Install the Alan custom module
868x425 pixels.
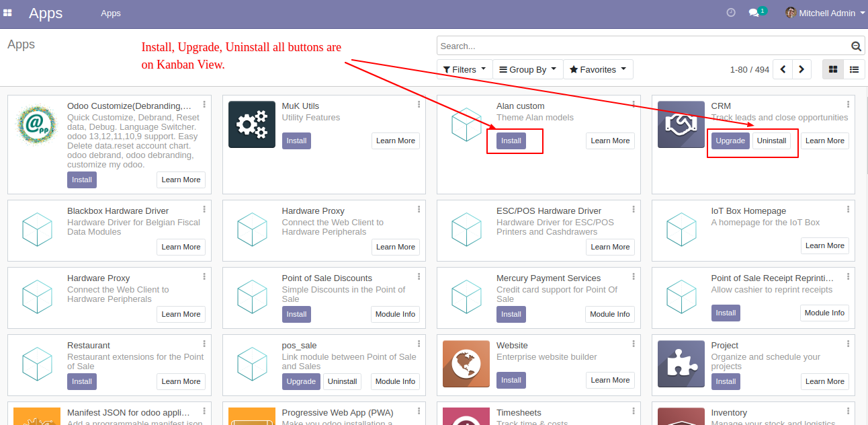[x=511, y=141]
